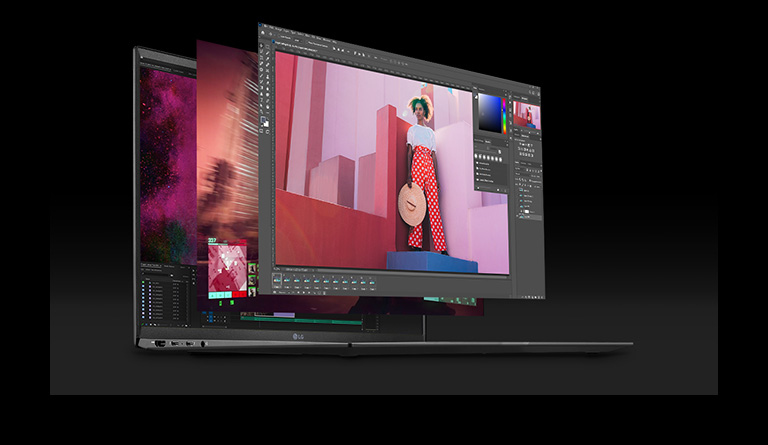This screenshot has width=768, height=445.
Task: Click the top portrait thumbnail beside the pink preview
Action: coord(252,268)
